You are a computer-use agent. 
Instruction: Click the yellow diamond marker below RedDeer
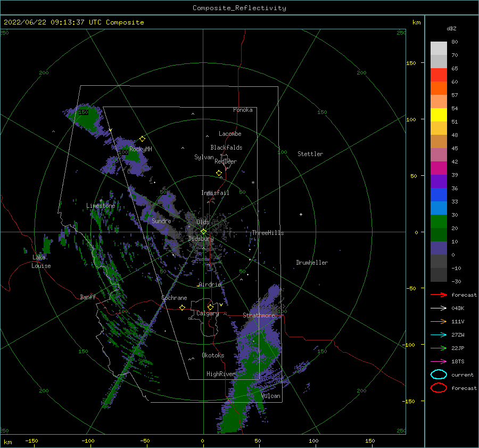tap(219, 173)
